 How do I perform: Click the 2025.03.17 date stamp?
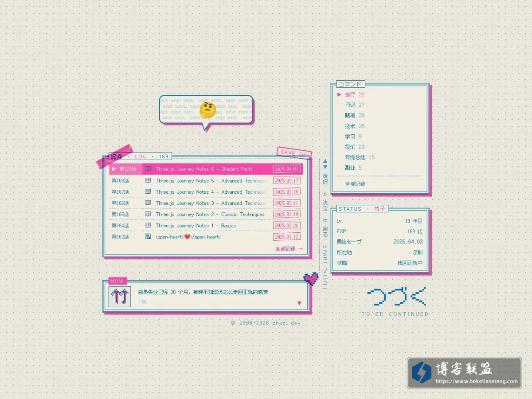(286, 180)
